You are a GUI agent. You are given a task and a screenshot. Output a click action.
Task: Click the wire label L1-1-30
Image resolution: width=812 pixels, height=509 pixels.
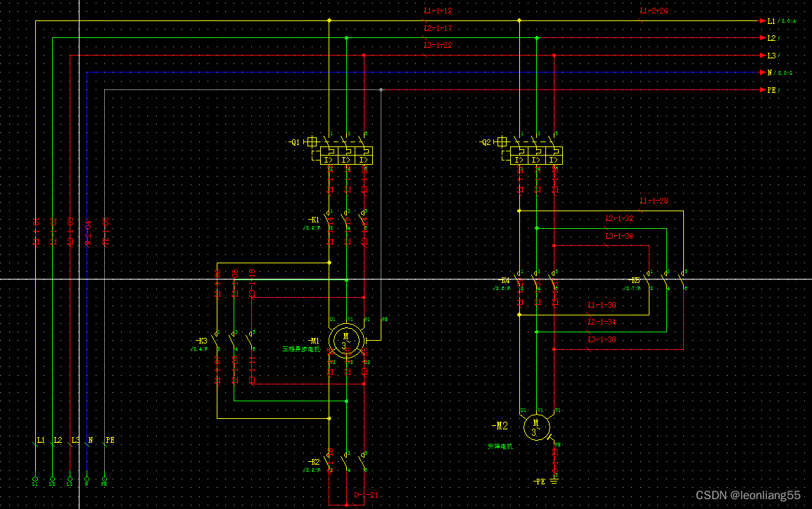coord(602,305)
